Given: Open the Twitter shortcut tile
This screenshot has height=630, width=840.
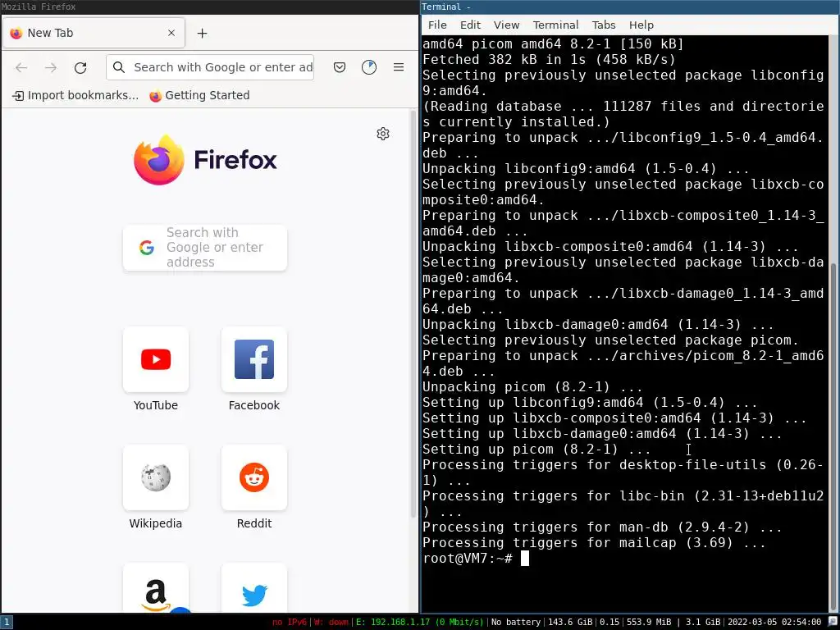Looking at the screenshot, I should click(x=254, y=587).
